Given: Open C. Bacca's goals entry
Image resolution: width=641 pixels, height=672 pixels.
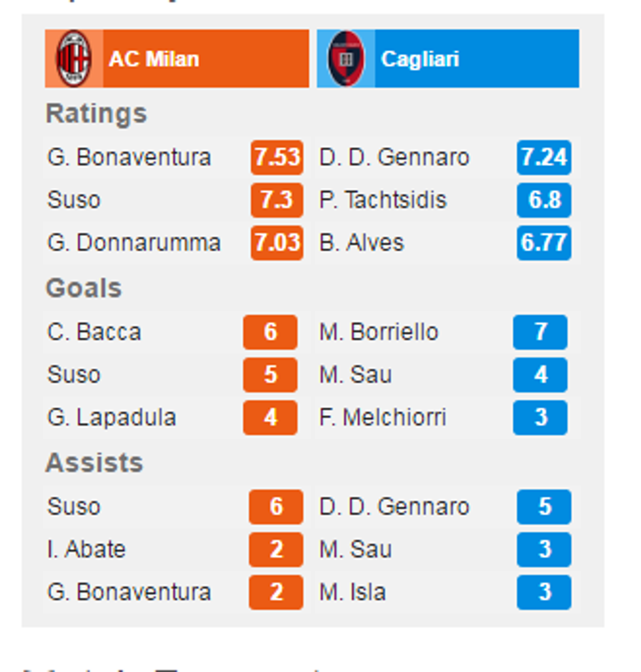Looking at the screenshot, I should pyautogui.click(x=94, y=332).
